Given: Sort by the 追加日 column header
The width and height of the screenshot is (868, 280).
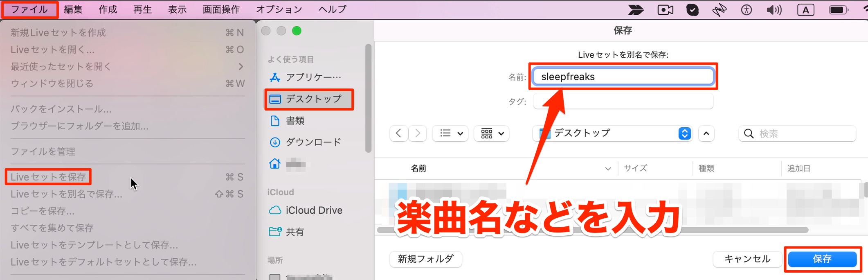Looking at the screenshot, I should pyautogui.click(x=798, y=168).
